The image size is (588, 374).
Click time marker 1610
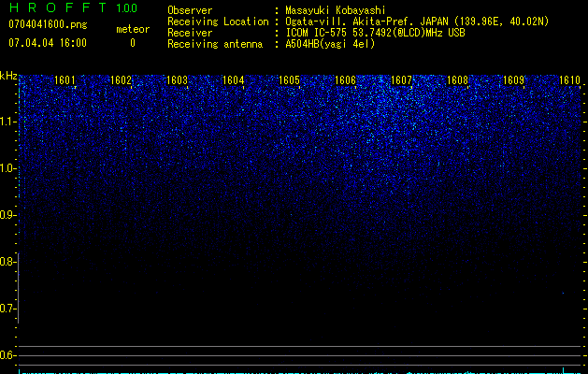[x=570, y=79]
